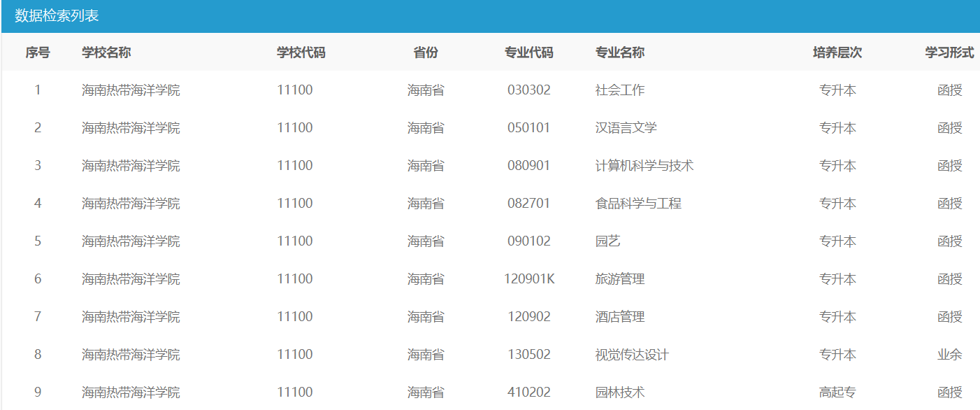
Task: Click 函授 in the 酒店管理 row
Action: pyautogui.click(x=950, y=317)
